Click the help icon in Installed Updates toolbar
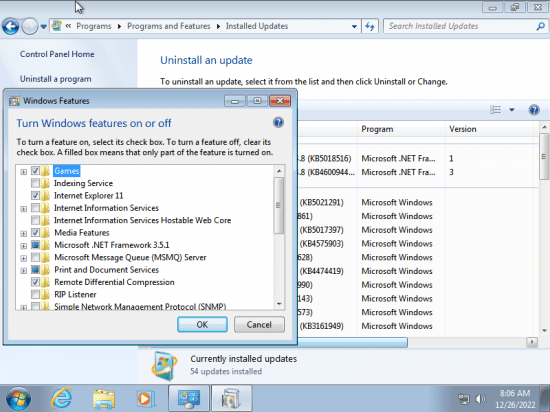 pos(534,110)
